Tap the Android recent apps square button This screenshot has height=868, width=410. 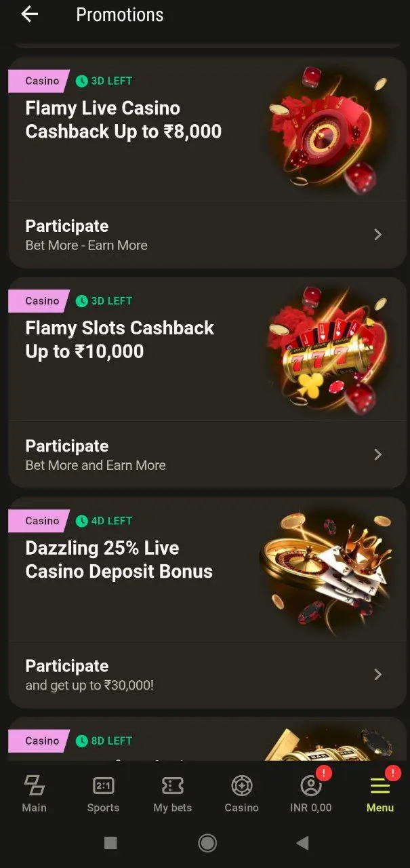tap(110, 842)
